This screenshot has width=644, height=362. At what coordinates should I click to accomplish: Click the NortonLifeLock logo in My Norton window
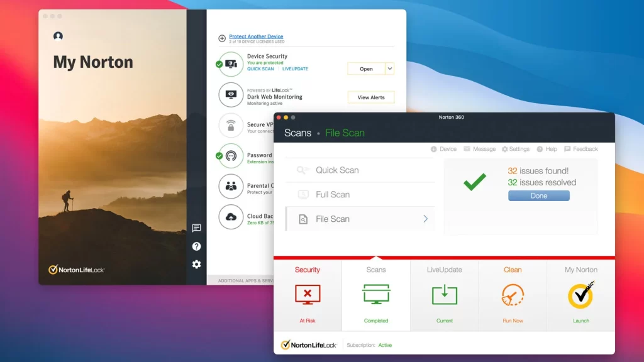click(x=76, y=269)
